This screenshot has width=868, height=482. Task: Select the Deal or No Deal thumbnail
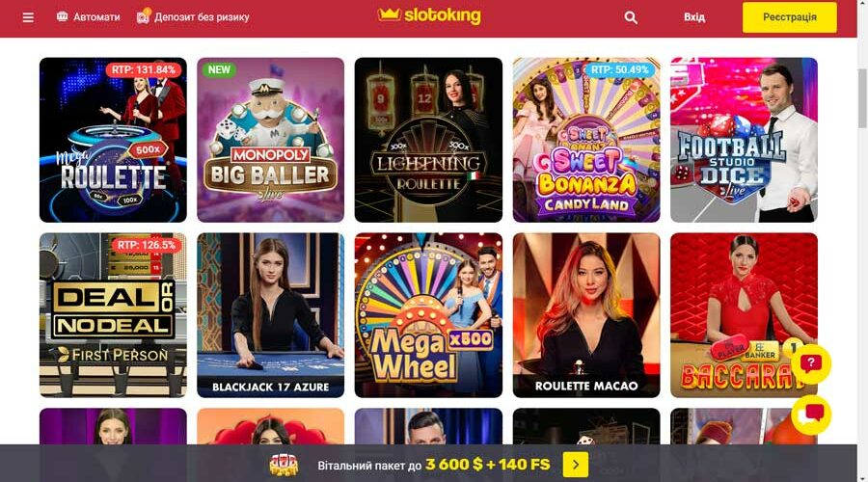click(x=113, y=315)
